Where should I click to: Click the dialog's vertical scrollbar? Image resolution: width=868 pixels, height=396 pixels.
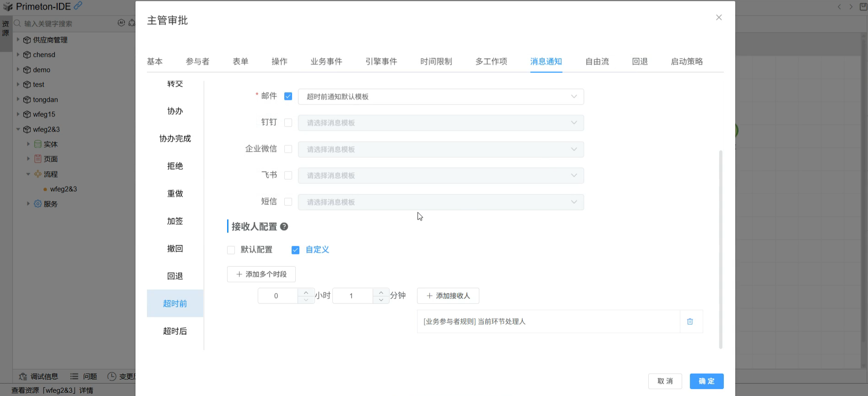pos(721,247)
